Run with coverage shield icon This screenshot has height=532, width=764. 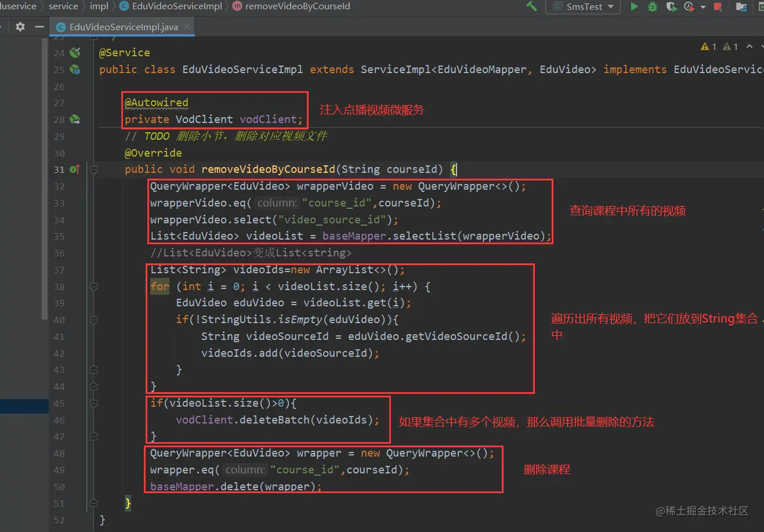coord(671,6)
